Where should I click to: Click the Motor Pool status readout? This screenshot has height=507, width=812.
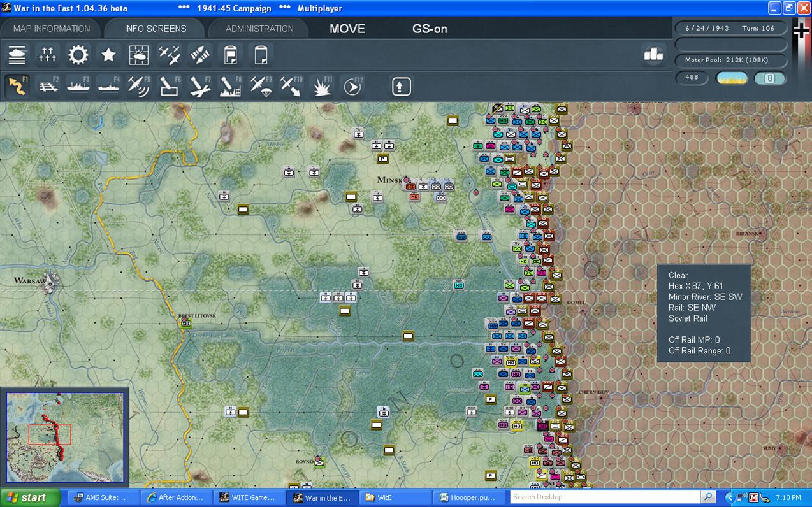click(730, 60)
